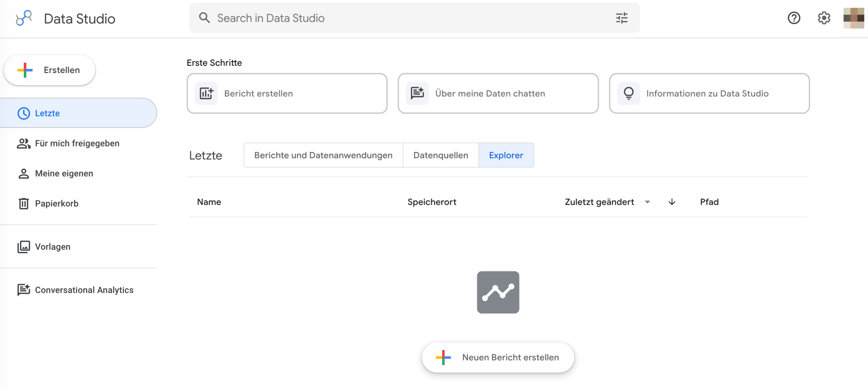This screenshot has height=387, width=868.
Task: Open Für mich freigegeben section
Action: 78,143
